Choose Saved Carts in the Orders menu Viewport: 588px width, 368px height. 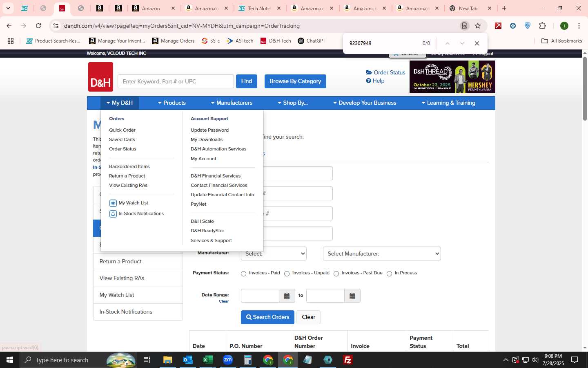[122, 139]
